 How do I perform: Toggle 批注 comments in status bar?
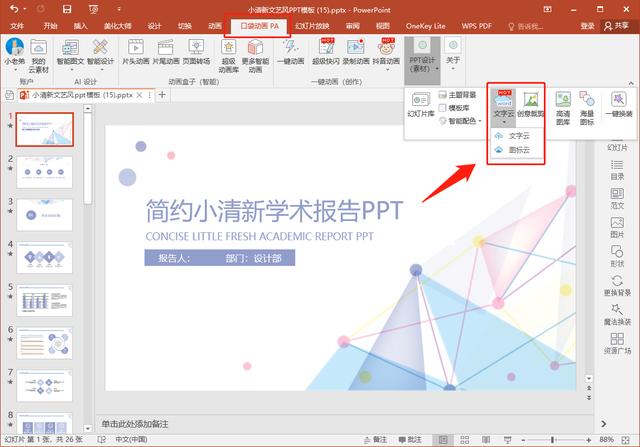point(410,440)
